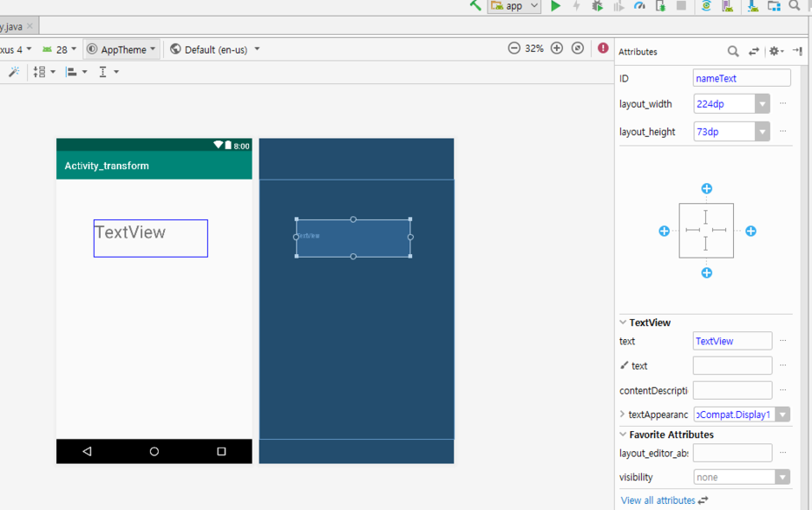
Task: Open the AVD Manager icon
Action: (x=728, y=6)
